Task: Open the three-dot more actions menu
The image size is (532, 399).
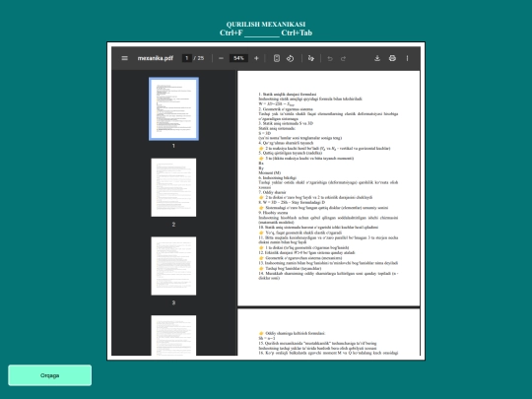Action: coord(407,58)
